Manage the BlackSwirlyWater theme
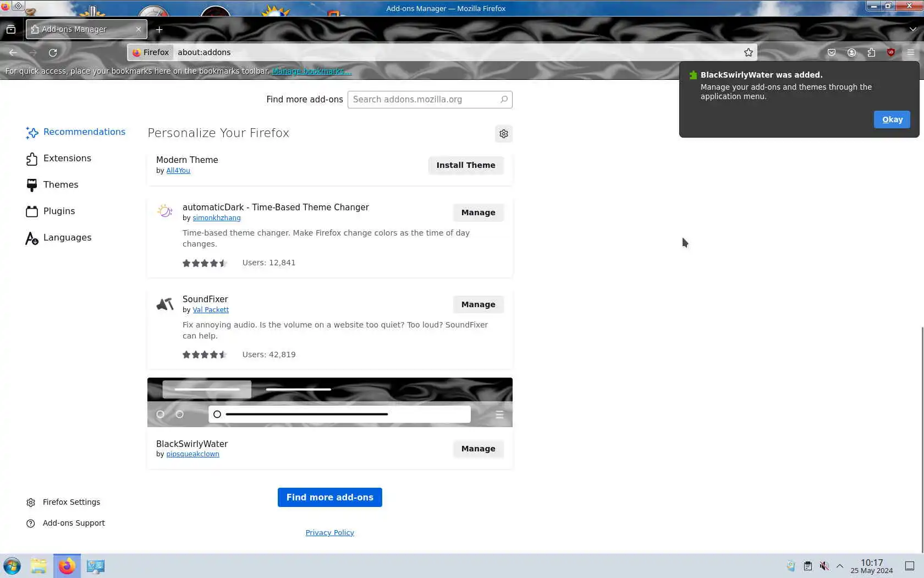 coord(479,449)
